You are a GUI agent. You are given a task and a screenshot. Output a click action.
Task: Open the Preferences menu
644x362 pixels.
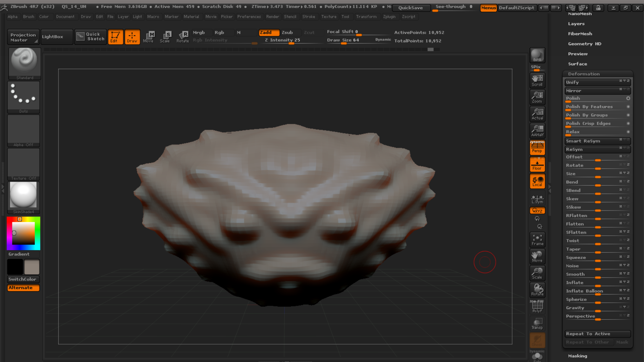click(249, 16)
